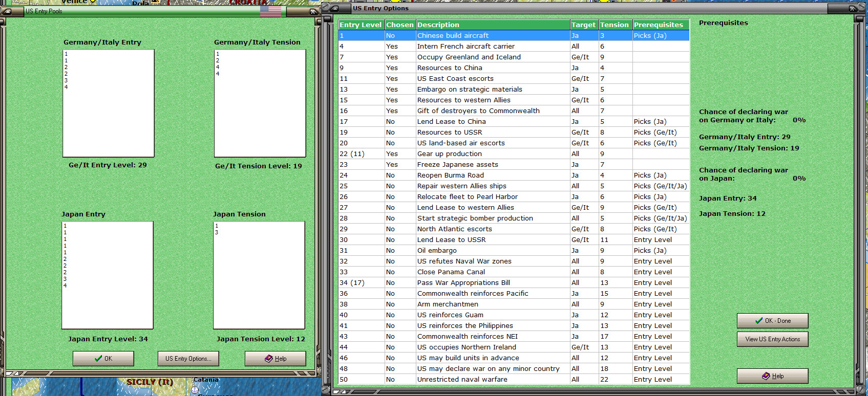Select 'Occupy Greenland and Iceland' row
The width and height of the screenshot is (868, 396).
[x=514, y=57]
